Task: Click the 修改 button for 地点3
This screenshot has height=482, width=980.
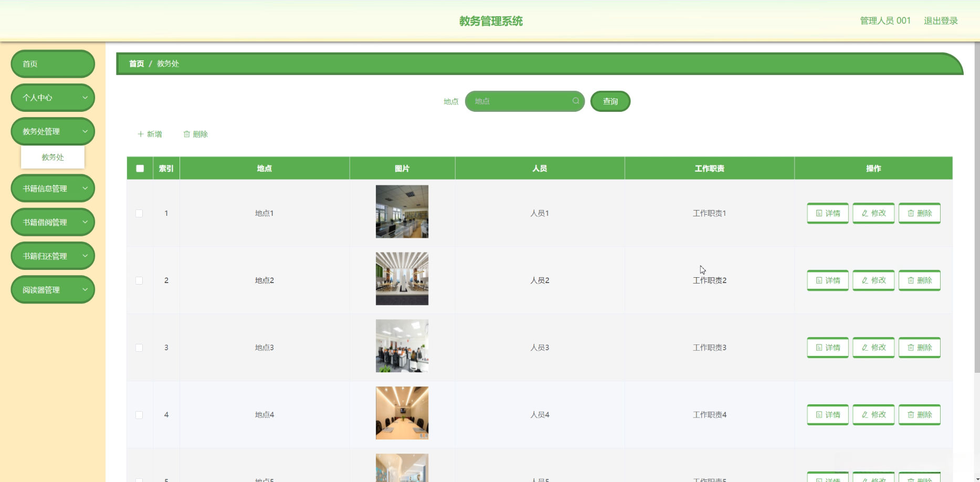Action: pos(873,348)
